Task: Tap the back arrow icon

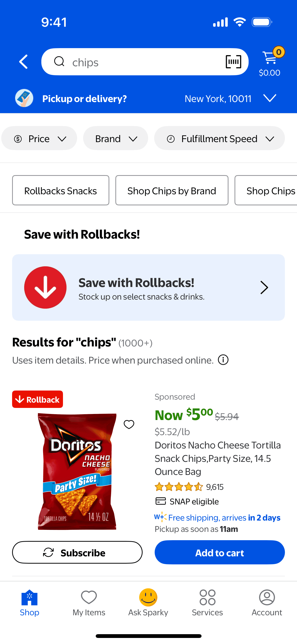Action: click(x=24, y=62)
